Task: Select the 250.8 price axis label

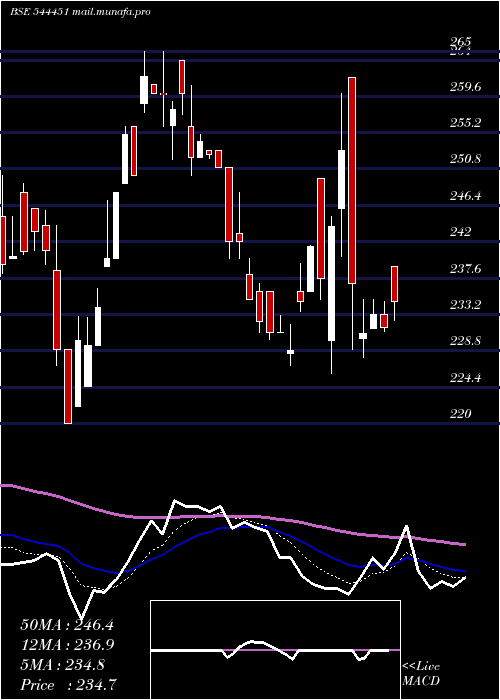Action: [x=465, y=159]
